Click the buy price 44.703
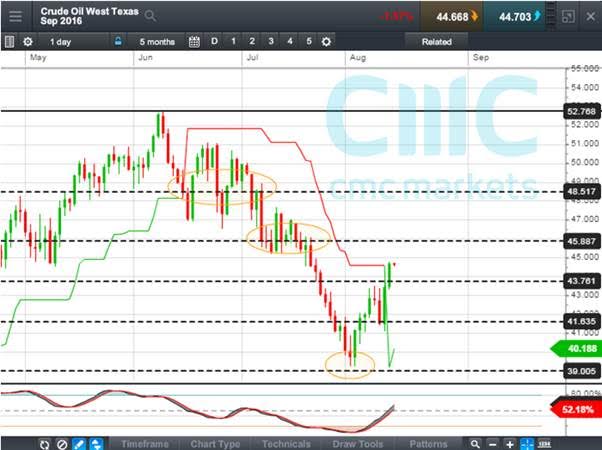Viewport: 602px width, 450px height. tap(515, 17)
